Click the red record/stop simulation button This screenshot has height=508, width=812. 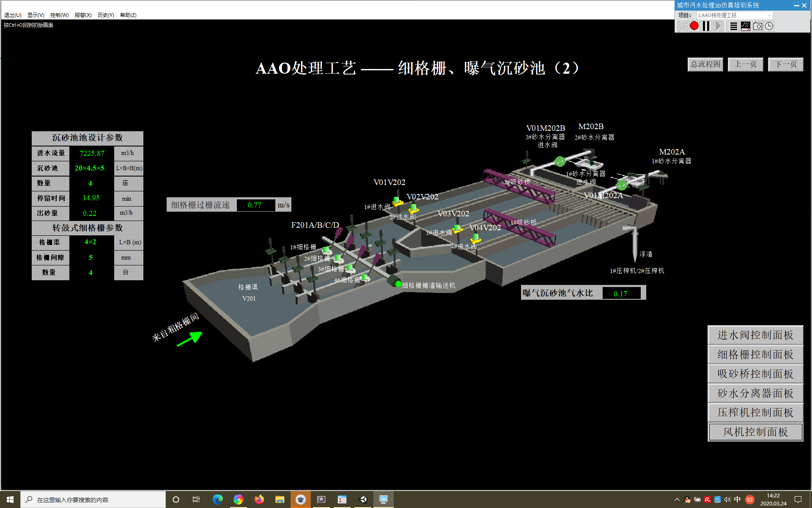click(x=694, y=26)
